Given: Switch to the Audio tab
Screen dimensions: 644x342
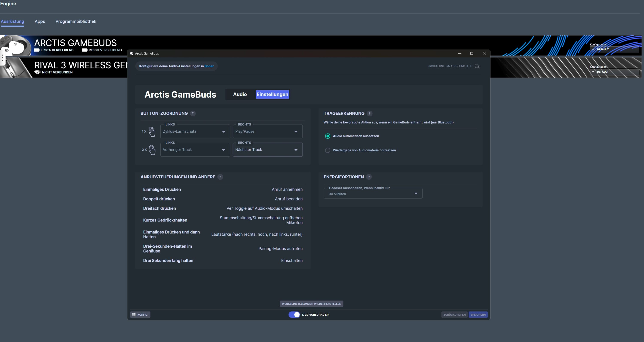Looking at the screenshot, I should pos(240,94).
